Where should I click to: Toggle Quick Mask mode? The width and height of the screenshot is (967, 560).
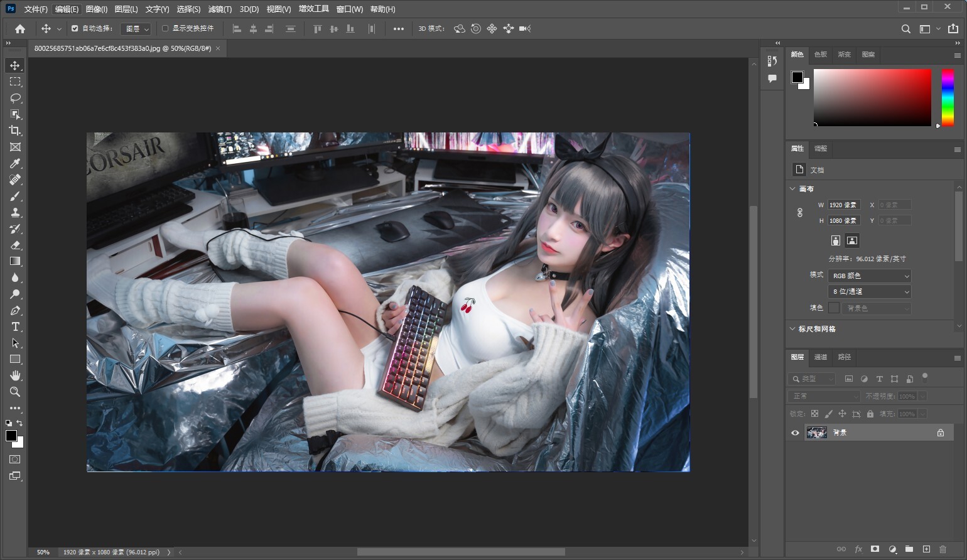pos(15,460)
